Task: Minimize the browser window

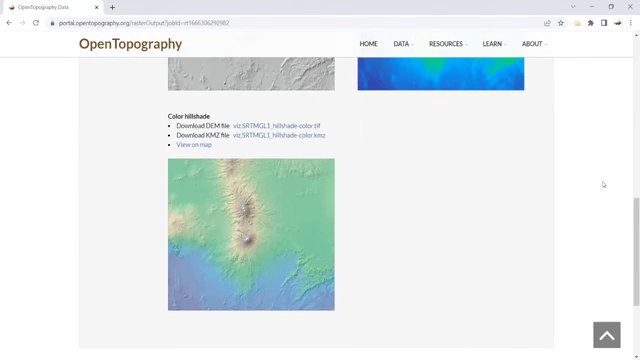Action: click(592, 7)
